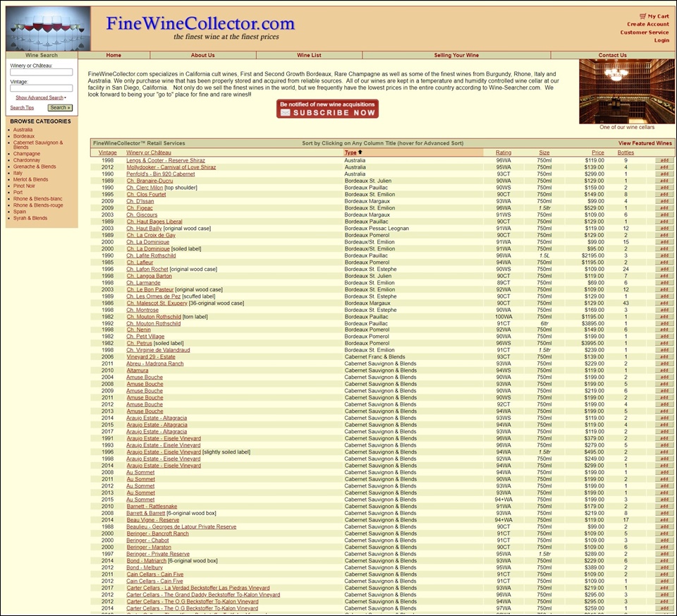Open the My Cart shopping cart icon
Screen dimensions: 677x616
643,16
